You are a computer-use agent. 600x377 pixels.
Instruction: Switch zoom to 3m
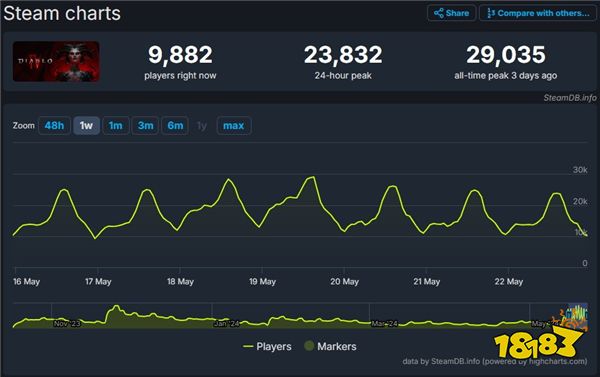click(145, 126)
